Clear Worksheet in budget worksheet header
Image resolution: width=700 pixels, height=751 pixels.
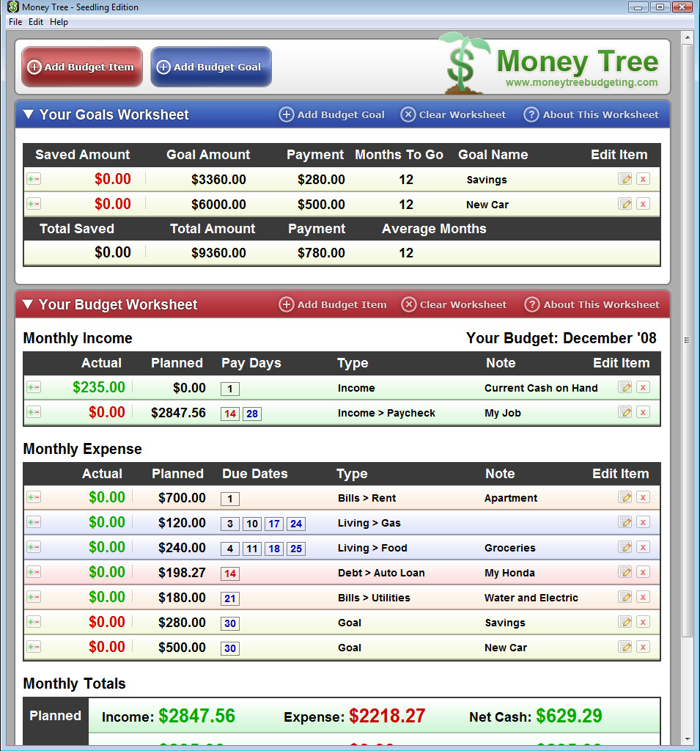click(x=454, y=304)
